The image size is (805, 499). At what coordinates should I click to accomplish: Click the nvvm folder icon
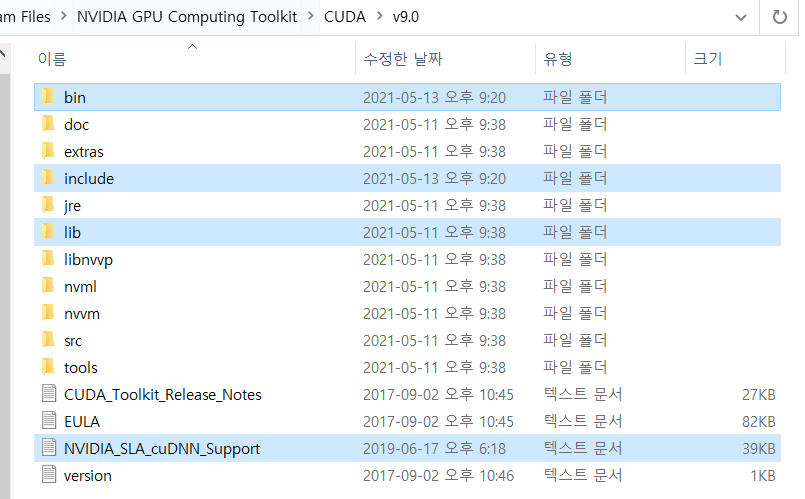48,313
